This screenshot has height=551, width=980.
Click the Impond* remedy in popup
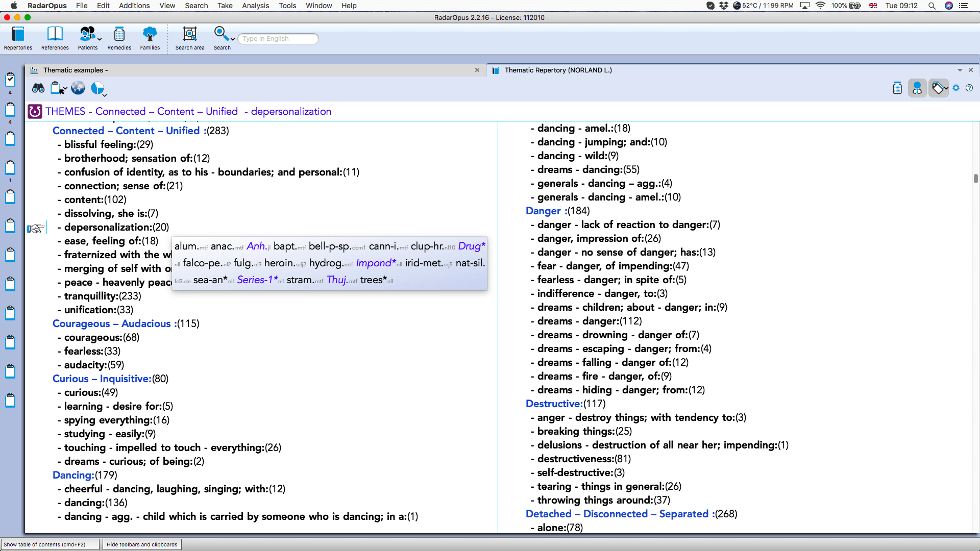(x=376, y=263)
